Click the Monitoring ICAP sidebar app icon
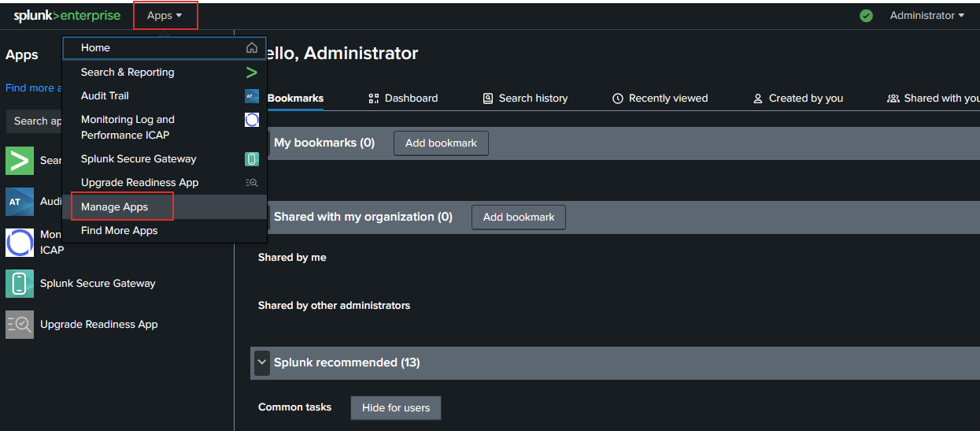Screen dimensions: 980x431 [x=20, y=242]
